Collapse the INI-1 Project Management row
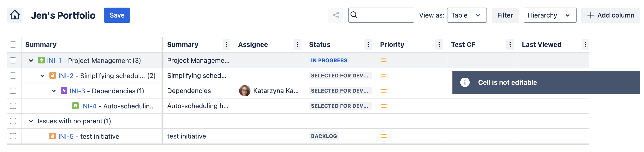The image size is (644, 152). [31, 61]
